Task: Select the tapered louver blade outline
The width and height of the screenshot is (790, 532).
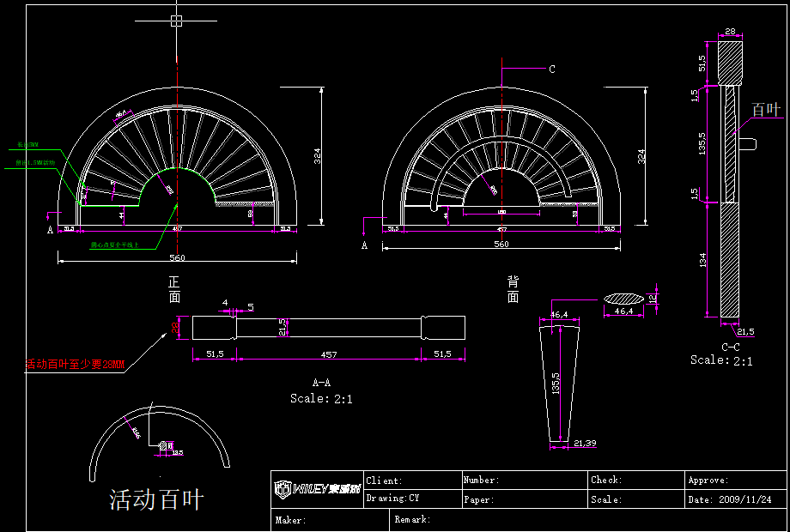Action: [560, 382]
